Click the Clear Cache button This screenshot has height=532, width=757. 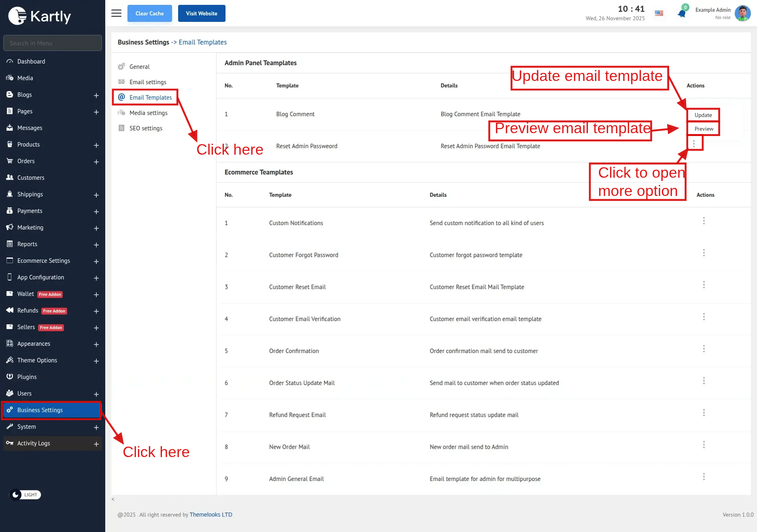(x=149, y=13)
